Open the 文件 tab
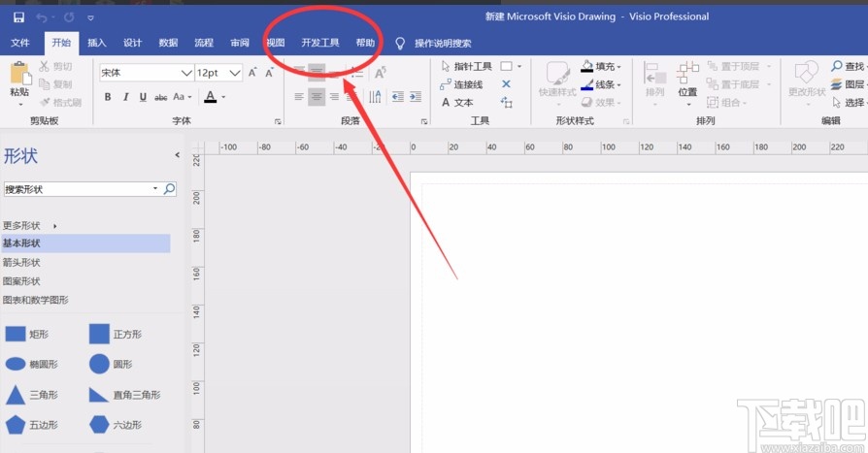The image size is (868, 453). tap(20, 43)
